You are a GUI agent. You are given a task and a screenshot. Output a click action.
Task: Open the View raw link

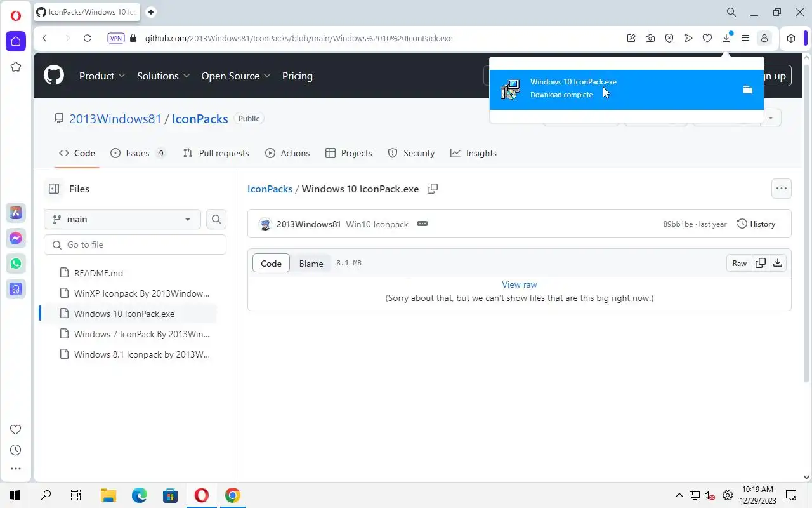click(x=520, y=284)
